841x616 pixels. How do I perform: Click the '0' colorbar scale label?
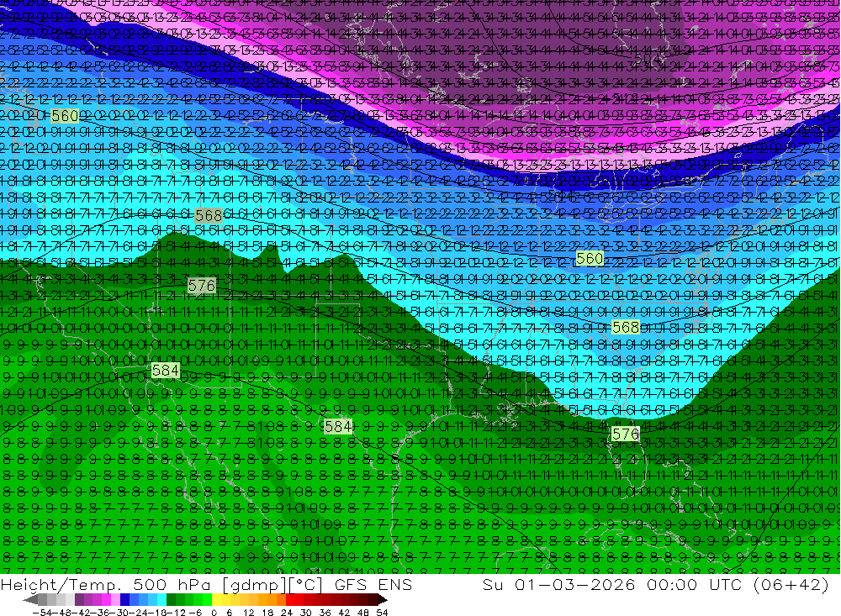coord(214,613)
